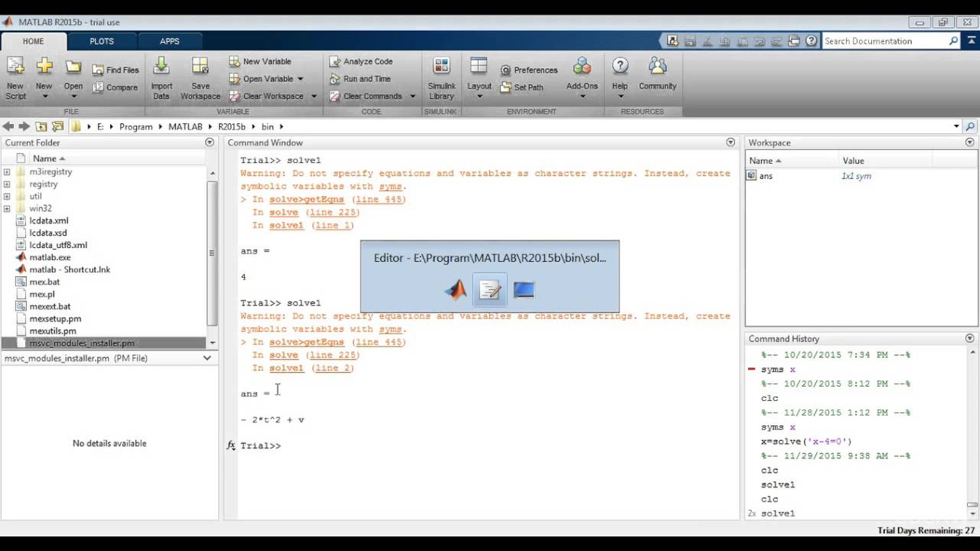Click the New Variable tool
This screenshot has width=980, height=551.
(260, 61)
